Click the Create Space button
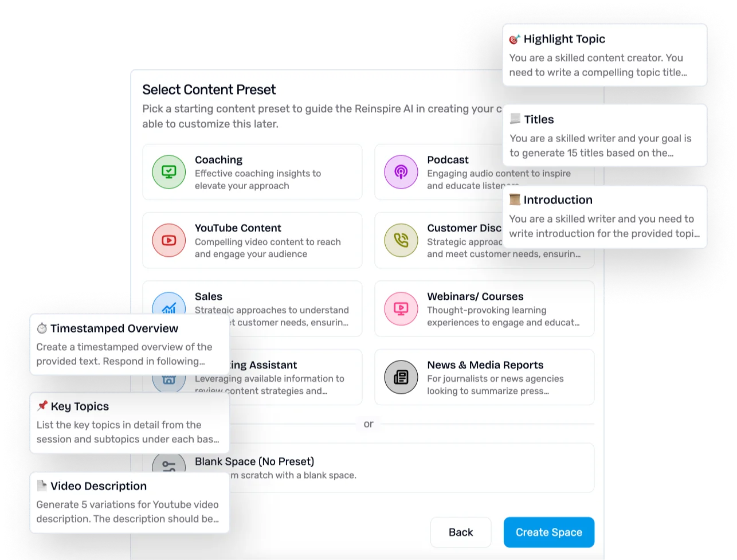This screenshot has height=560, width=737. click(x=549, y=532)
